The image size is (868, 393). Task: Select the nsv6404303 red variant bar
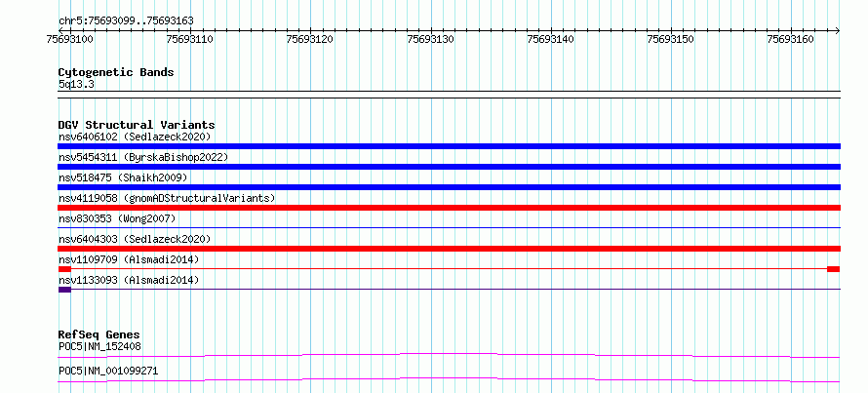click(449, 249)
